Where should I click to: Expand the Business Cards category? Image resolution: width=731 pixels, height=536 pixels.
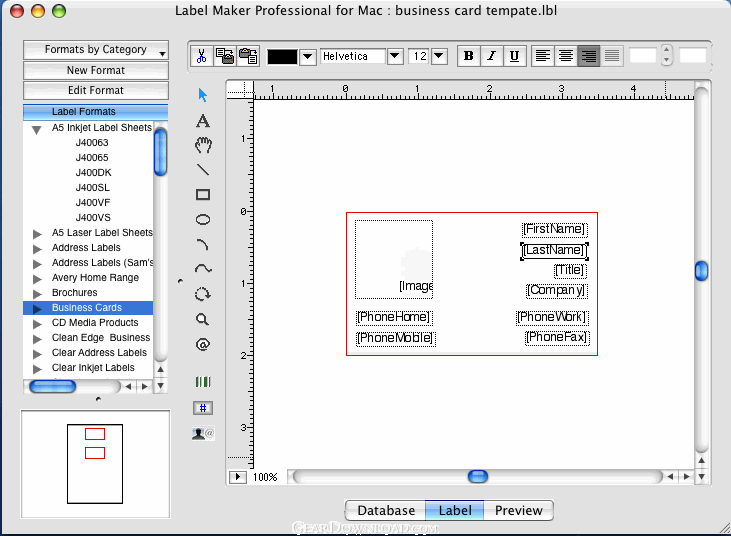tap(37, 309)
